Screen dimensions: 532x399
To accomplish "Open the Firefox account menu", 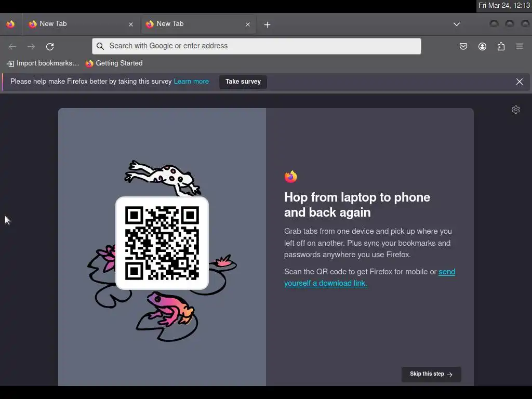I will click(x=482, y=46).
